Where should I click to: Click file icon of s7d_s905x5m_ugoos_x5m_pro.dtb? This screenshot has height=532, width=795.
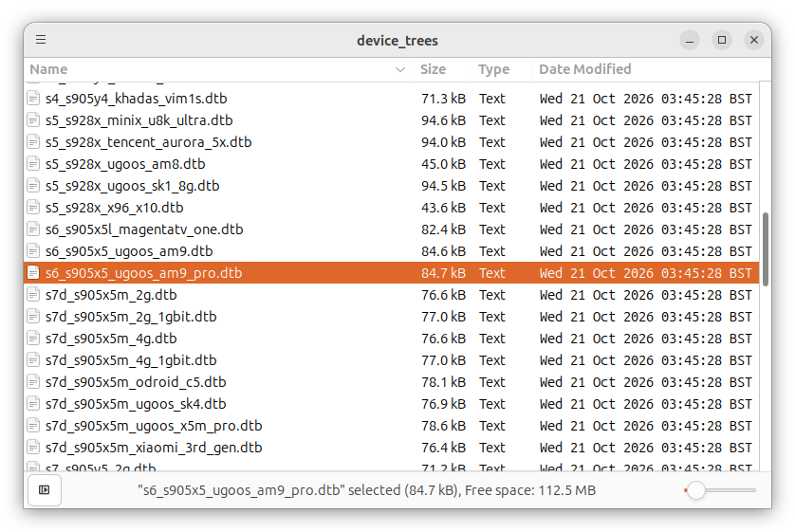coord(33,425)
